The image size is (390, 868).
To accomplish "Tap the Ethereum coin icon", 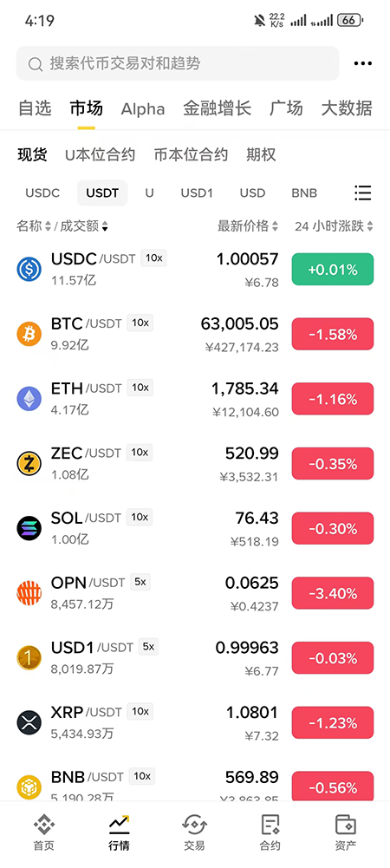I will coord(29,399).
